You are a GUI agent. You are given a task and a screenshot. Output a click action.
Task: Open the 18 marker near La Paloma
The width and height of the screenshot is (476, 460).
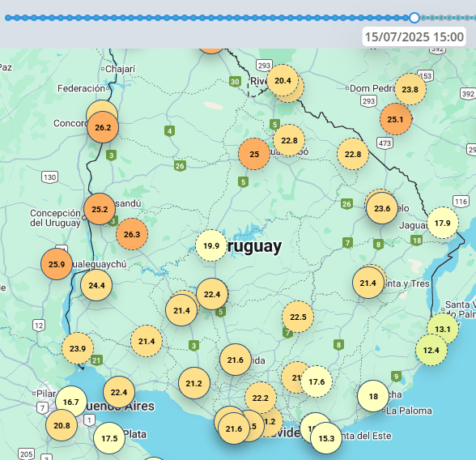(373, 396)
